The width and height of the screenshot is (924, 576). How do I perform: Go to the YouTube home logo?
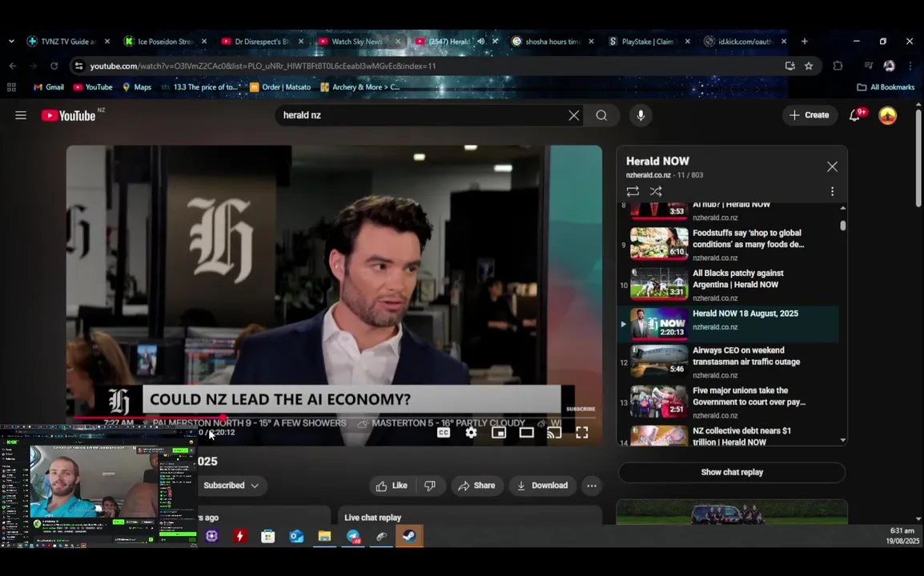(69, 115)
